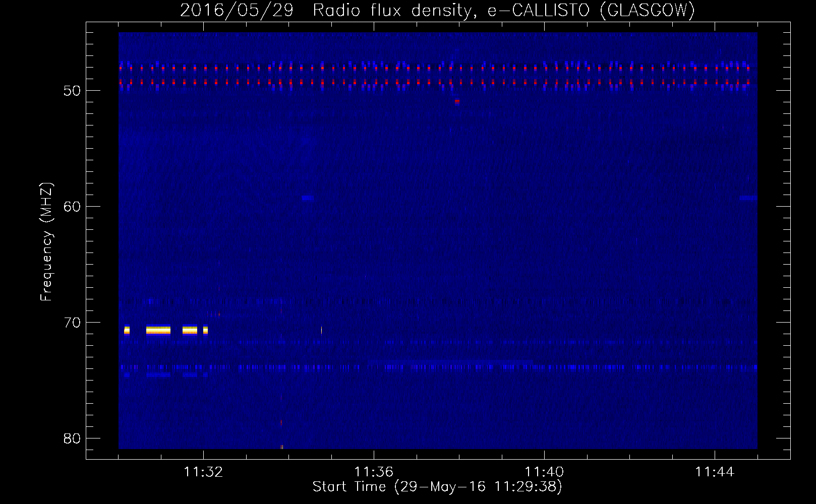Viewport: 816px width, 504px height.
Task: Click the 'Frequency (MHZ)' axis label
Action: tap(46, 242)
